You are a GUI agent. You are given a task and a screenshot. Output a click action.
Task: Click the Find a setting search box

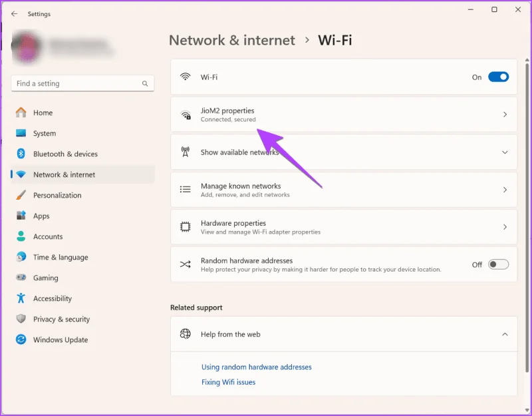tap(82, 84)
